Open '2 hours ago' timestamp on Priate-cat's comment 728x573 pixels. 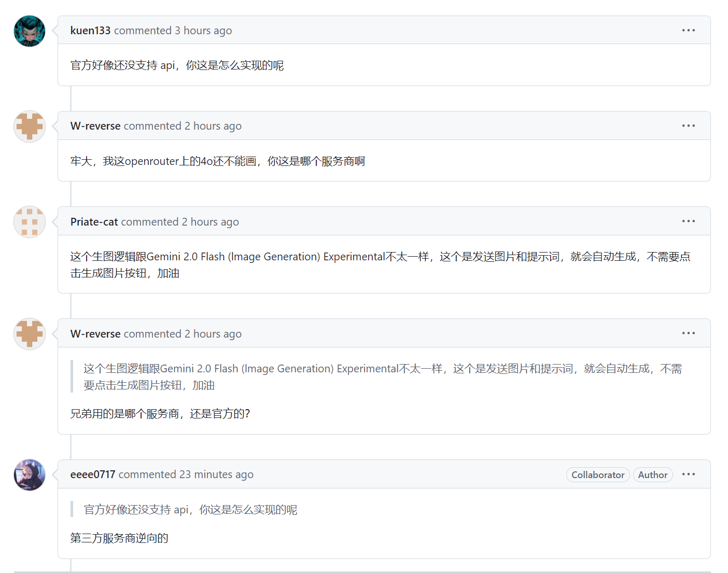coord(210,222)
